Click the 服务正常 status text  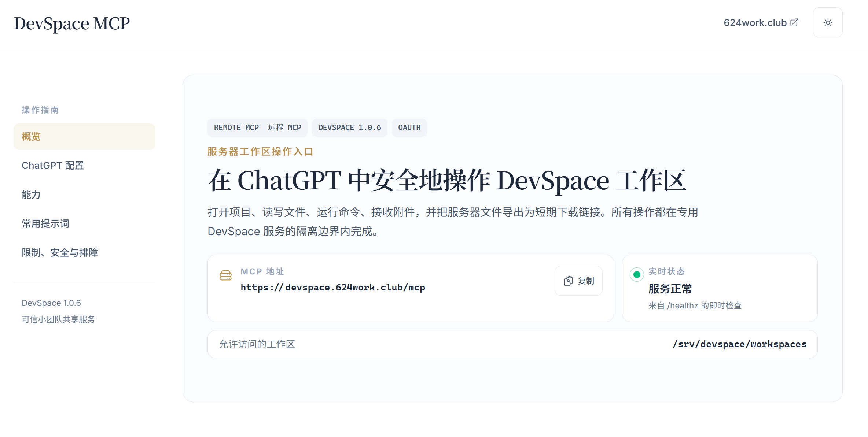click(x=670, y=289)
